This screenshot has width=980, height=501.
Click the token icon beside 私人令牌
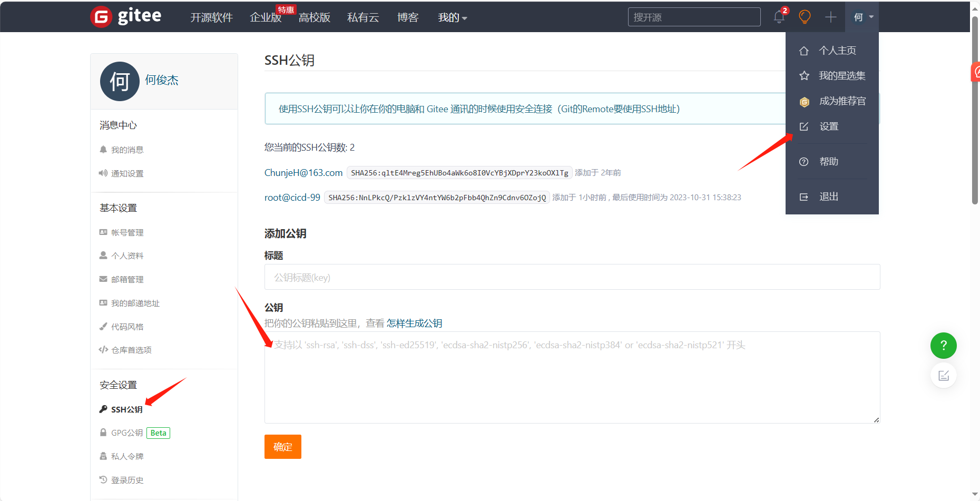(x=103, y=456)
